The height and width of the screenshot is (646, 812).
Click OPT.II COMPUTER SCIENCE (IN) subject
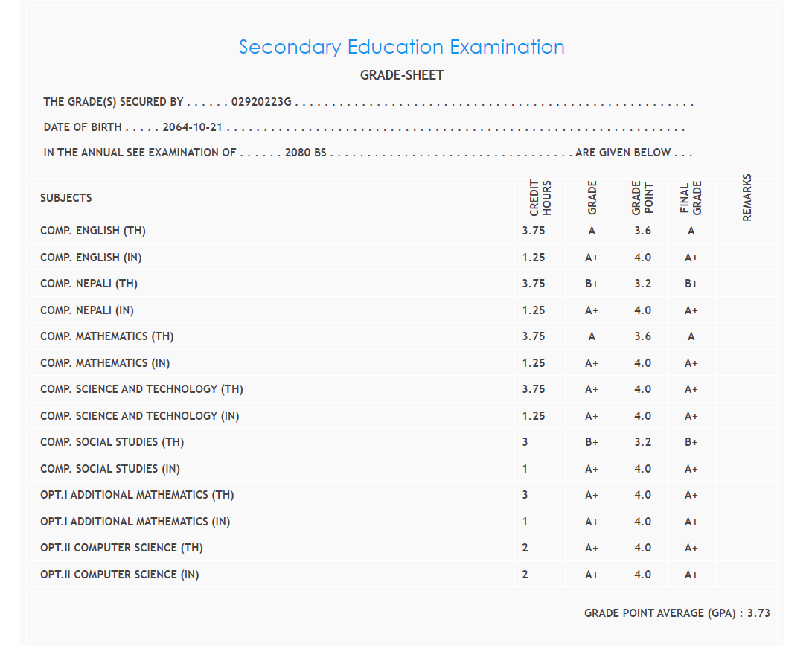(119, 575)
